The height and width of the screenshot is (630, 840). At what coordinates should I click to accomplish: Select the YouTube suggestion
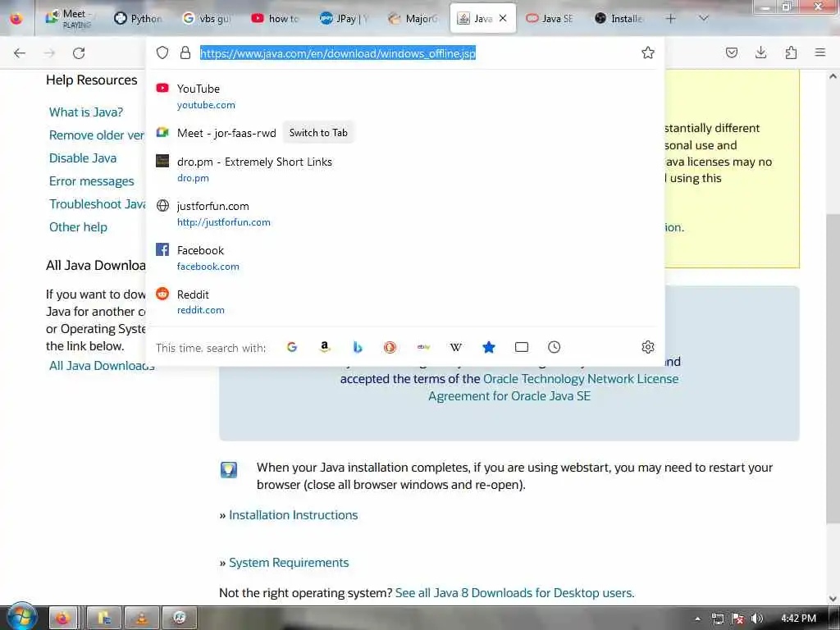point(405,97)
